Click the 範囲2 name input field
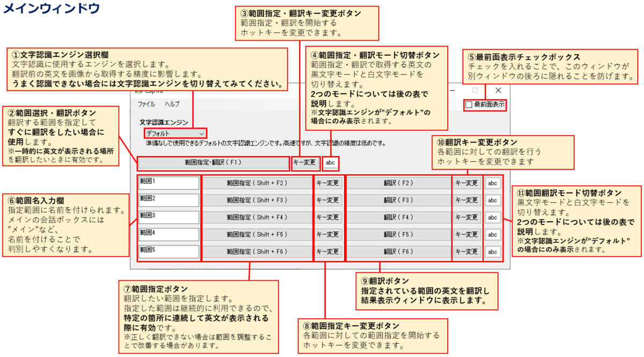Viewport: 644px width, 357px height. 169,200
